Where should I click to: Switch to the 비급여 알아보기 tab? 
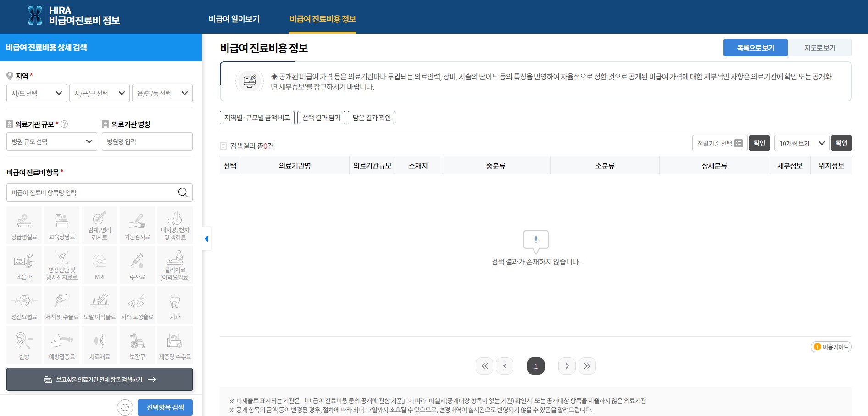234,19
